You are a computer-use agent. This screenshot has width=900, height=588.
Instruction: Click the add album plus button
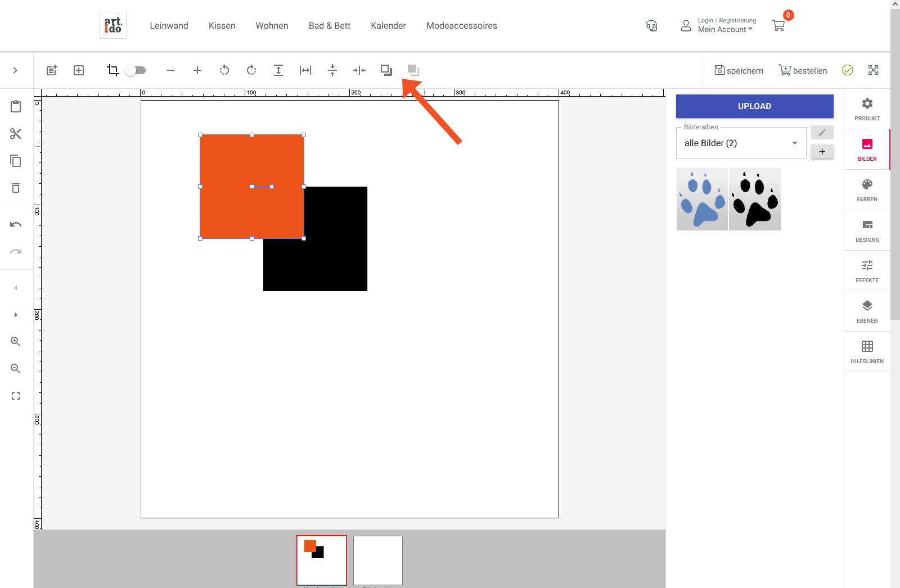pos(822,152)
